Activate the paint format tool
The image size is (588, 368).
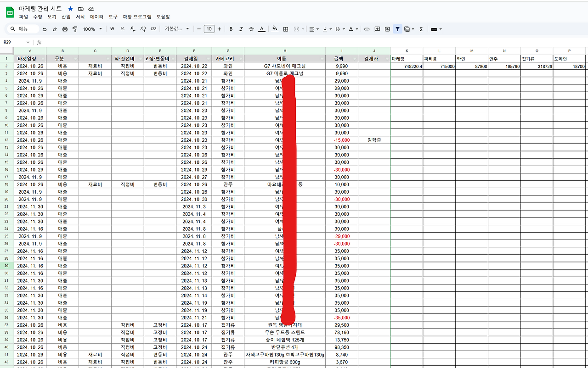tap(75, 29)
